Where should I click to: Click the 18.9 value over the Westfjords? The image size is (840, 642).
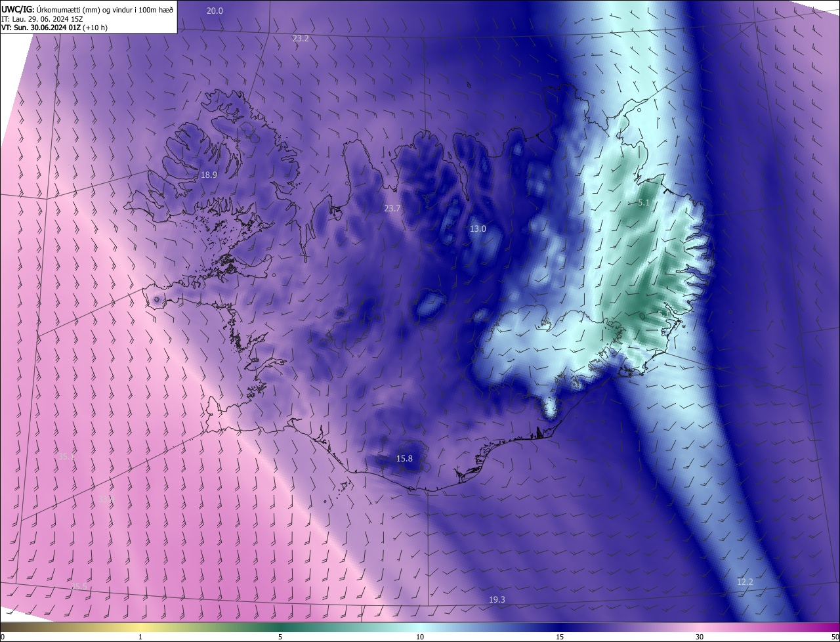209,175
